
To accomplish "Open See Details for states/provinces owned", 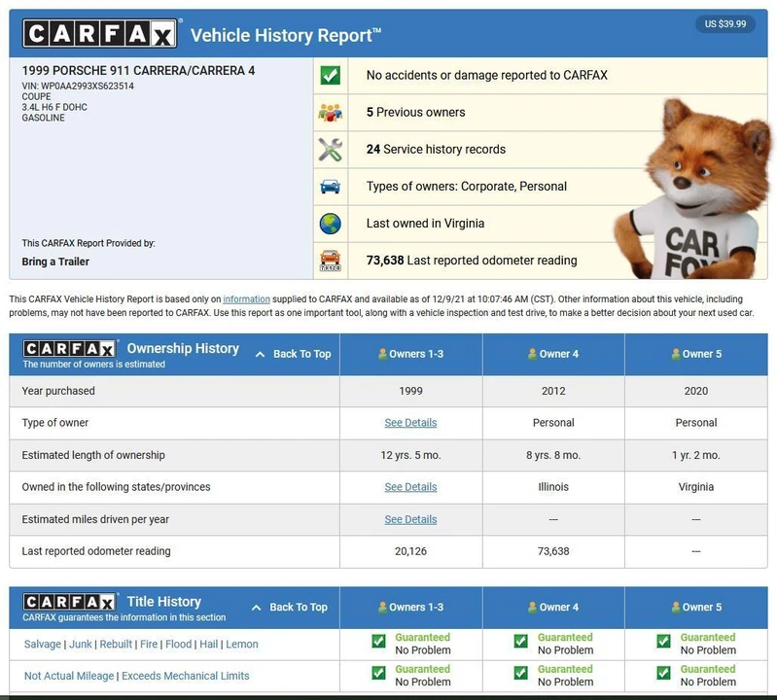I will click(410, 487).
